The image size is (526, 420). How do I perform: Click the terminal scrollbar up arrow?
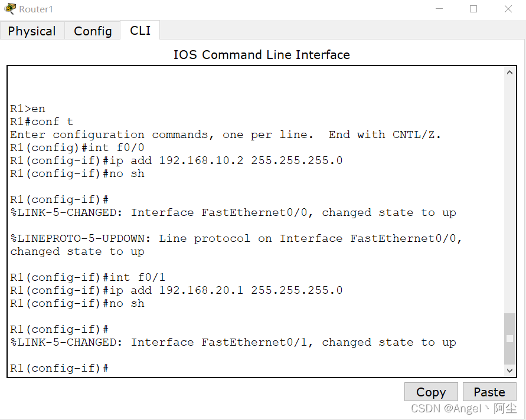coord(510,73)
